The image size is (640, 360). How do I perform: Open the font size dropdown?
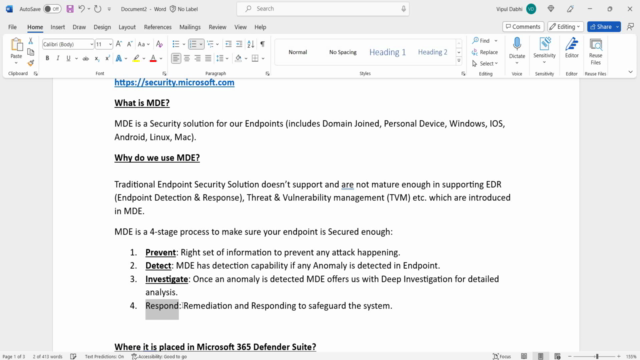pyautogui.click(x=110, y=44)
